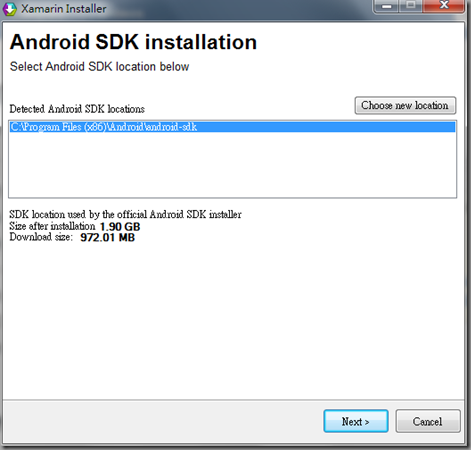This screenshot has width=471, height=450.
Task: Click the 'Select Android SDK location below' text
Action: tap(99, 66)
